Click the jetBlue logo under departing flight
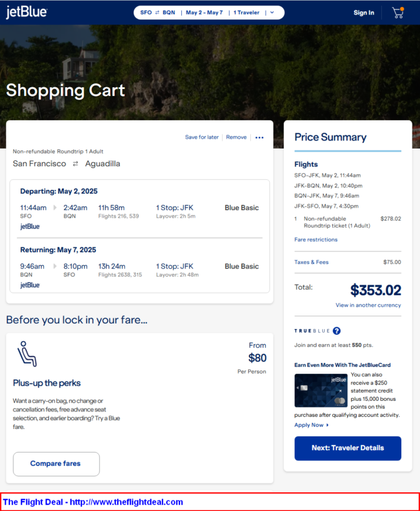The image size is (420, 511). (x=30, y=226)
